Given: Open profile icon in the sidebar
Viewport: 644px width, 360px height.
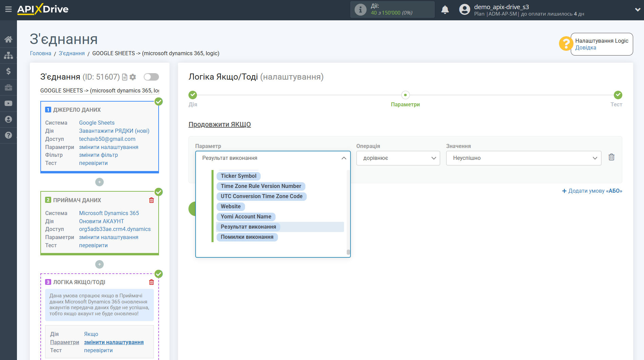Looking at the screenshot, I should [8, 119].
